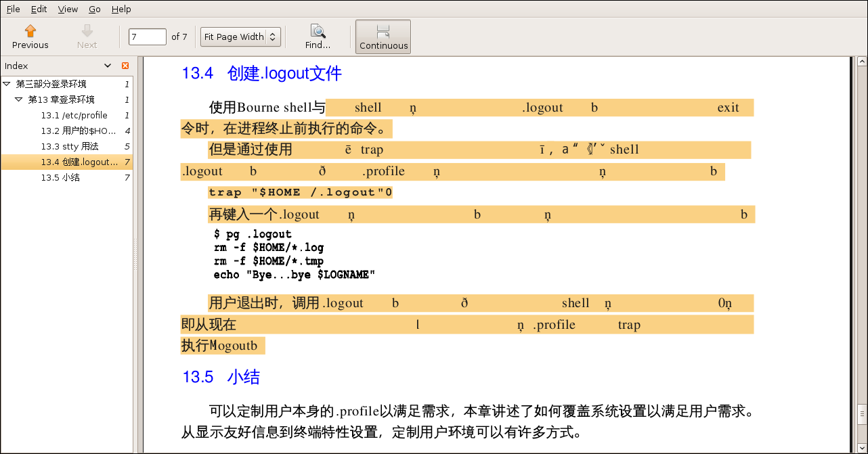Click the 'of 7' page count label
The image size is (868, 454).
[179, 37]
